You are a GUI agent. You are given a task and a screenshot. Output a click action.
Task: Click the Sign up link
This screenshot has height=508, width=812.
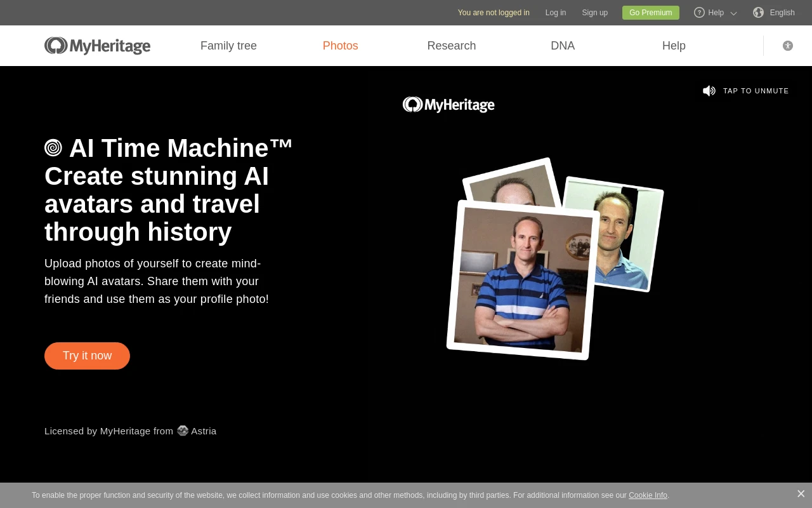point(594,13)
